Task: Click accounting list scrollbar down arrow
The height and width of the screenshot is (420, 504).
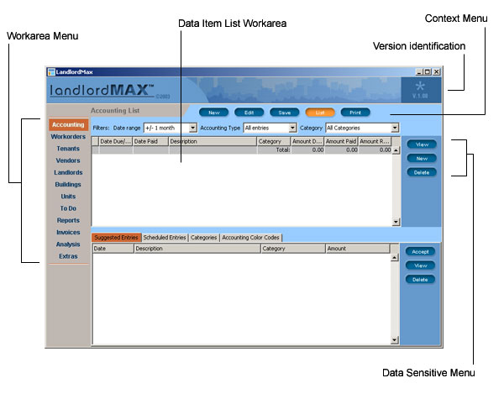Action: coord(396,222)
